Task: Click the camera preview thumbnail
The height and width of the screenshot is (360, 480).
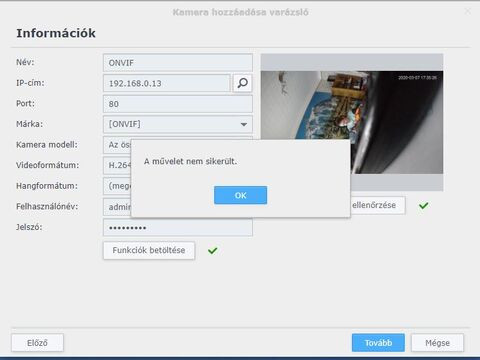Action: pyautogui.click(x=352, y=122)
